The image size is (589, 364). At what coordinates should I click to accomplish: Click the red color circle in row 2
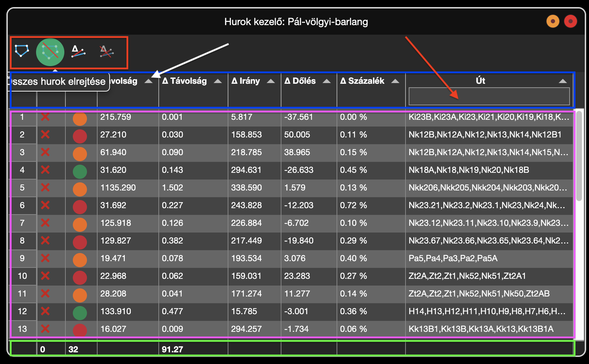(x=80, y=136)
